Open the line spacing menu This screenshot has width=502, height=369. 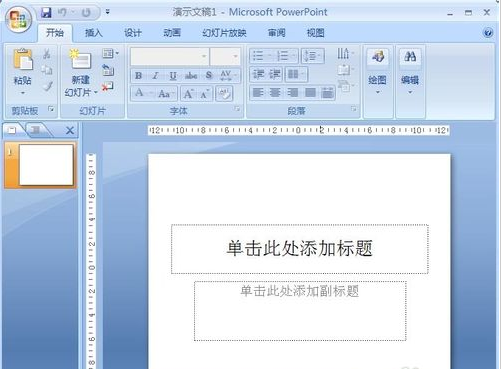click(313, 56)
